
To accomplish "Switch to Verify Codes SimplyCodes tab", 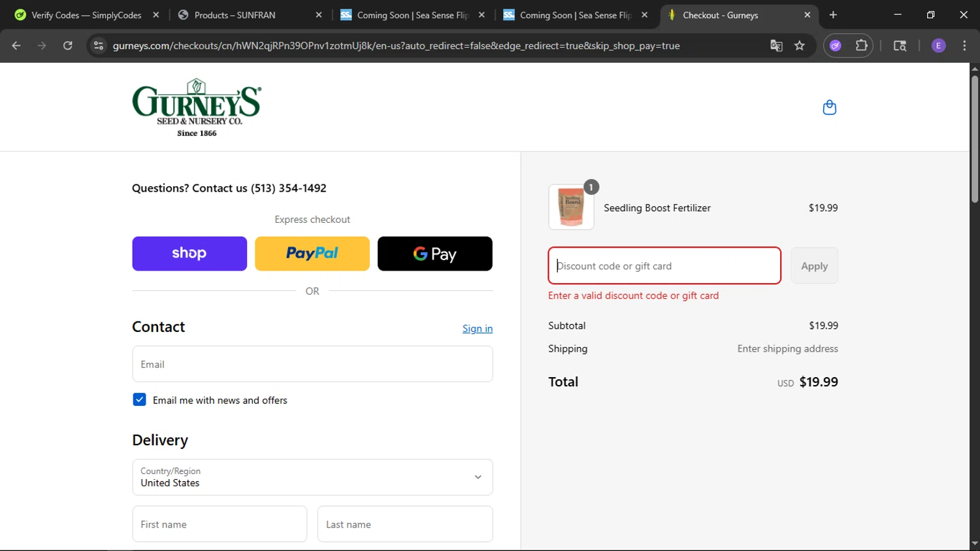I will coord(85,15).
